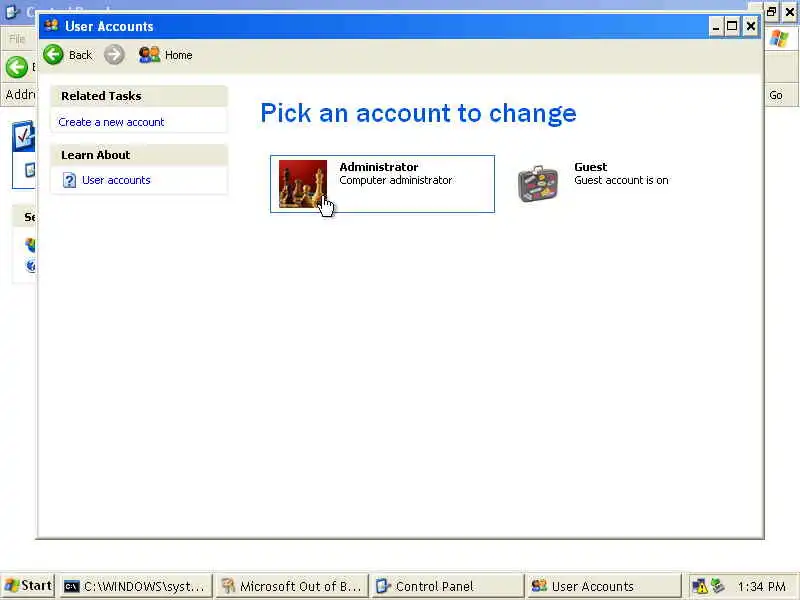
Task: Go back with the green Back arrow
Action: [x=53, y=55]
